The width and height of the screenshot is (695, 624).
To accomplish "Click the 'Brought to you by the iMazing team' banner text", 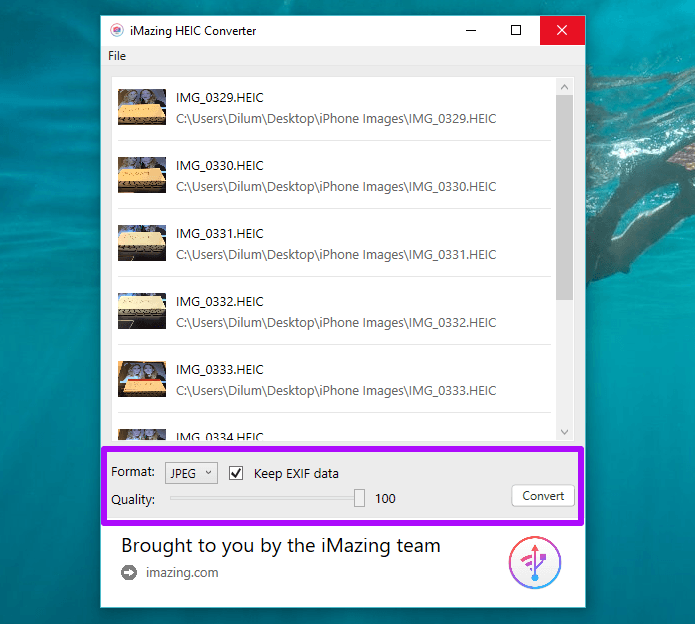I will pos(281,546).
